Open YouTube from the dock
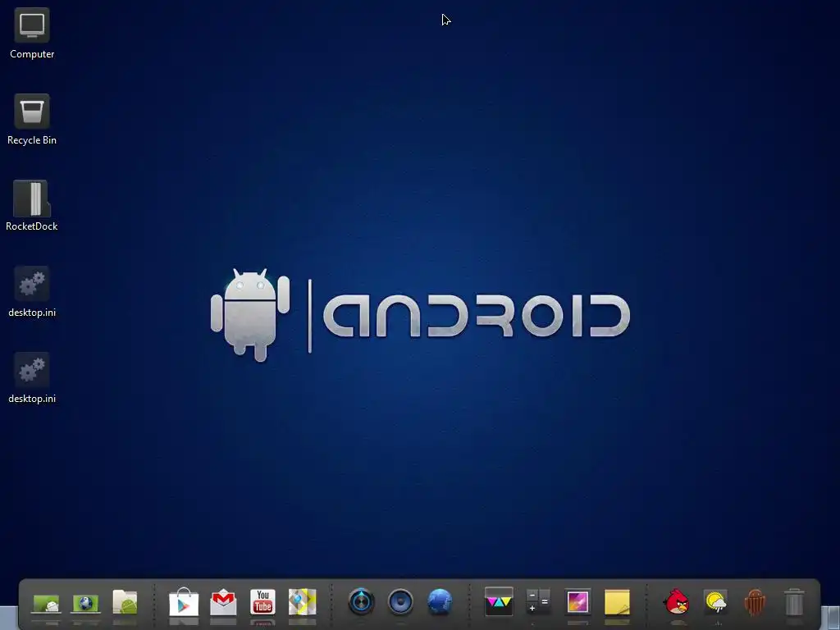840x630 pixels. 262,602
